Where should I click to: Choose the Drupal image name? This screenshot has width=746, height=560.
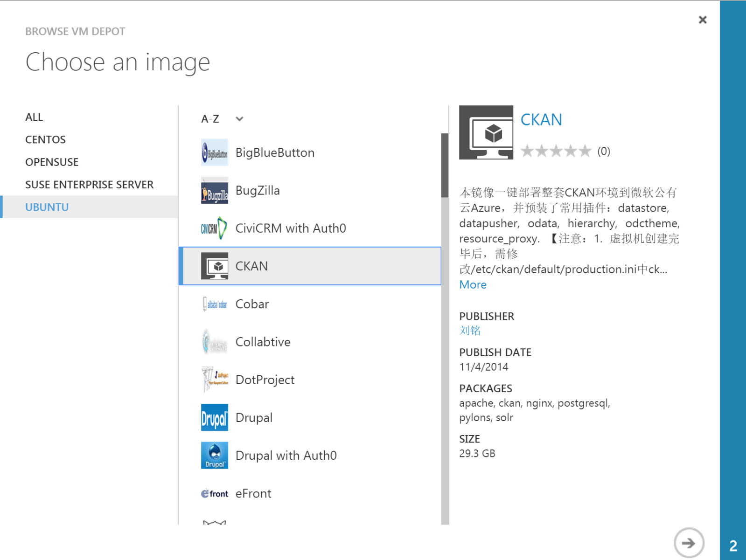(254, 417)
